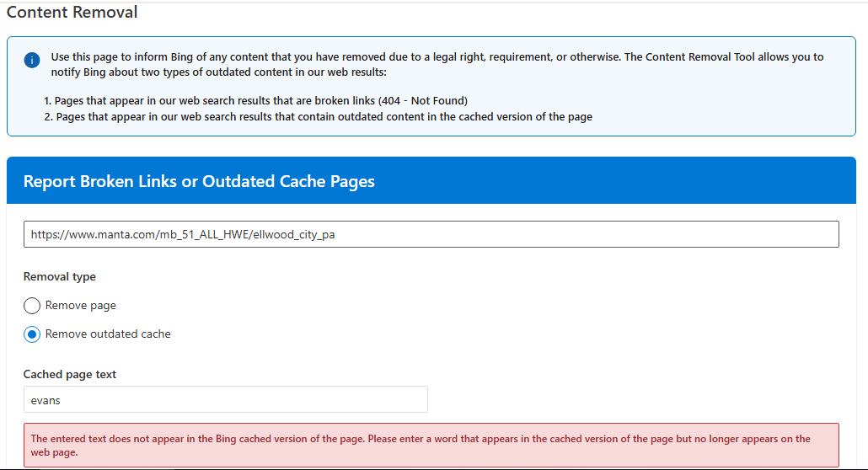Click the 'Remove page' option label text
Viewport: 868px width, 470px height.
81,306
